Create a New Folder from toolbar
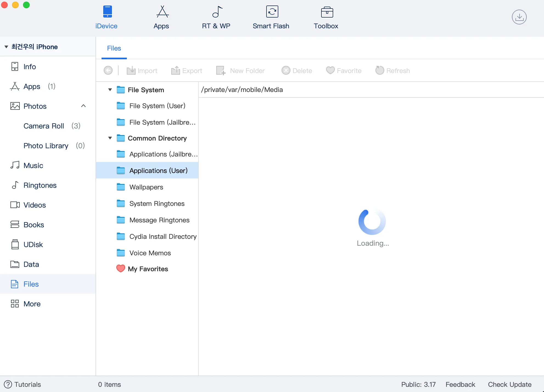Viewport: 544px width, 392px height. 240,71
